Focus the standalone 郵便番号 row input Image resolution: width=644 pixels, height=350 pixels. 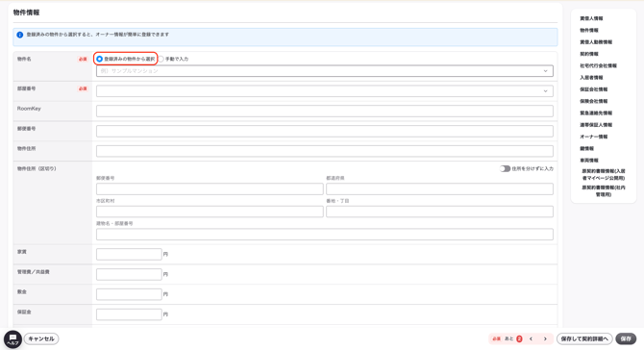point(325,131)
